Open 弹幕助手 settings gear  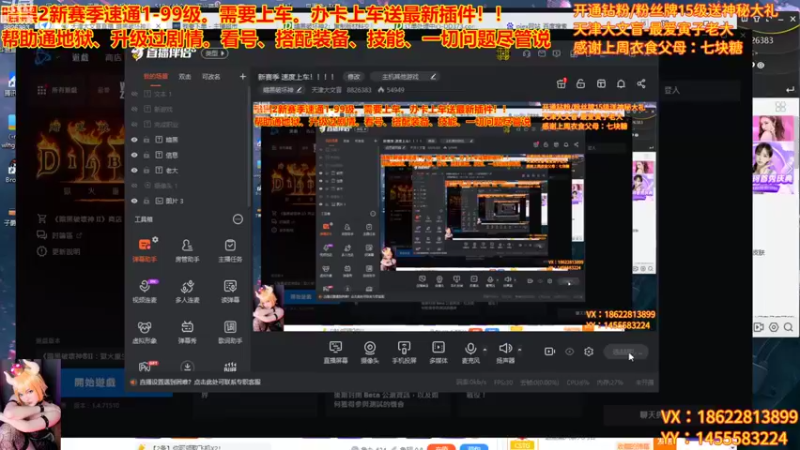click(155, 239)
